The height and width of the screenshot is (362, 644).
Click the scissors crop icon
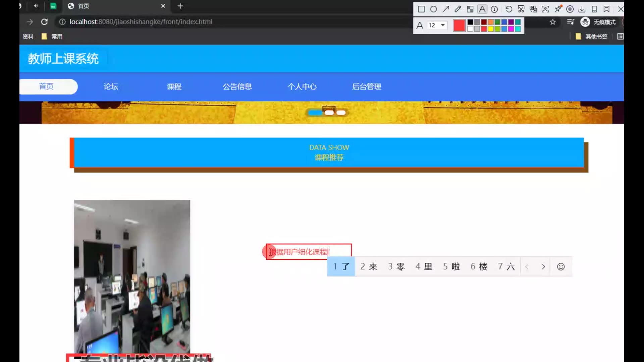coord(521,9)
